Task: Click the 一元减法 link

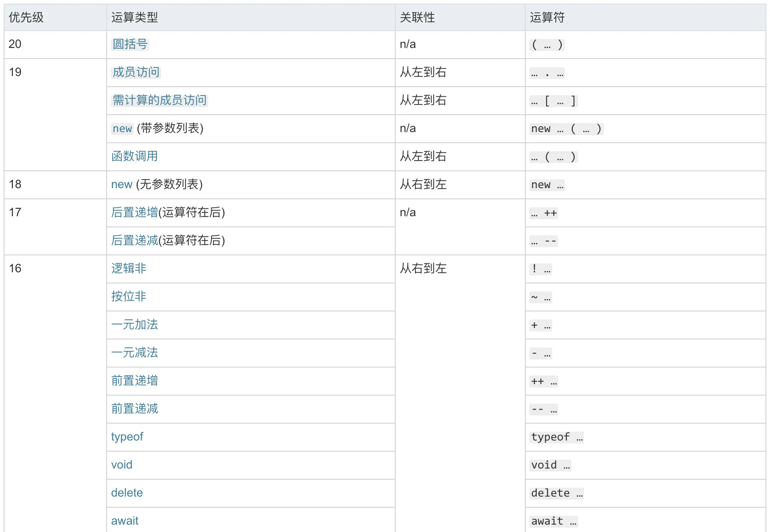Action: point(134,353)
